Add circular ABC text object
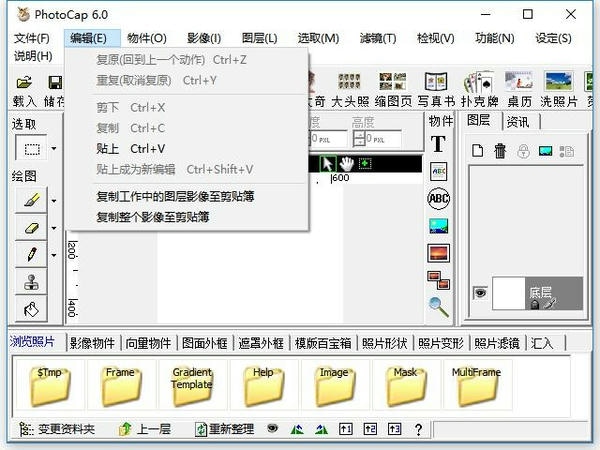This screenshot has height=450, width=600. (439, 198)
